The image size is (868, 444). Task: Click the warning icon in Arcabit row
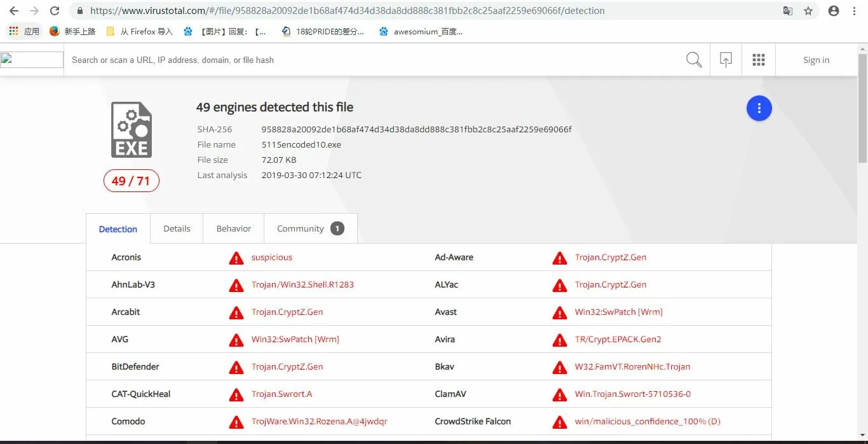236,312
